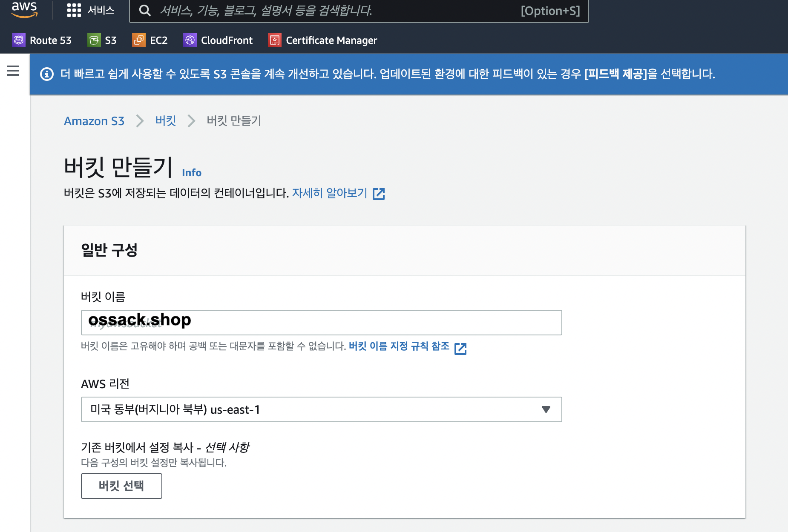Open the Certificate Manager shortcut label
The image size is (788, 532).
click(331, 40)
